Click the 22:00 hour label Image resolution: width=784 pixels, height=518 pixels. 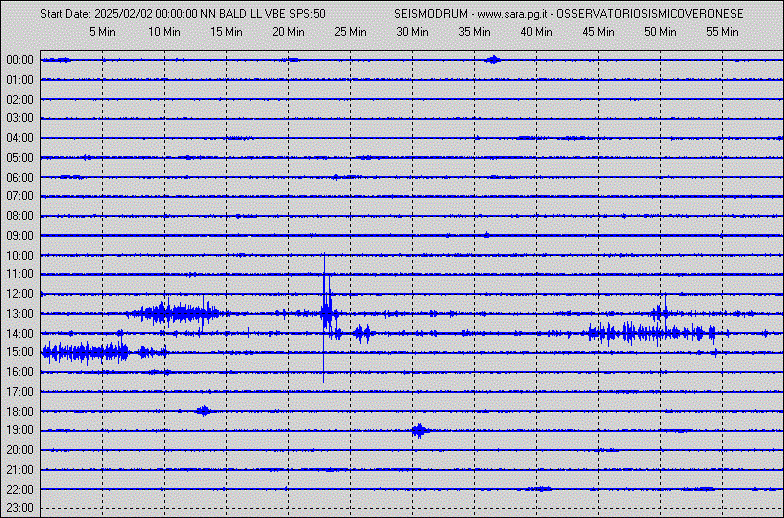pos(20,490)
